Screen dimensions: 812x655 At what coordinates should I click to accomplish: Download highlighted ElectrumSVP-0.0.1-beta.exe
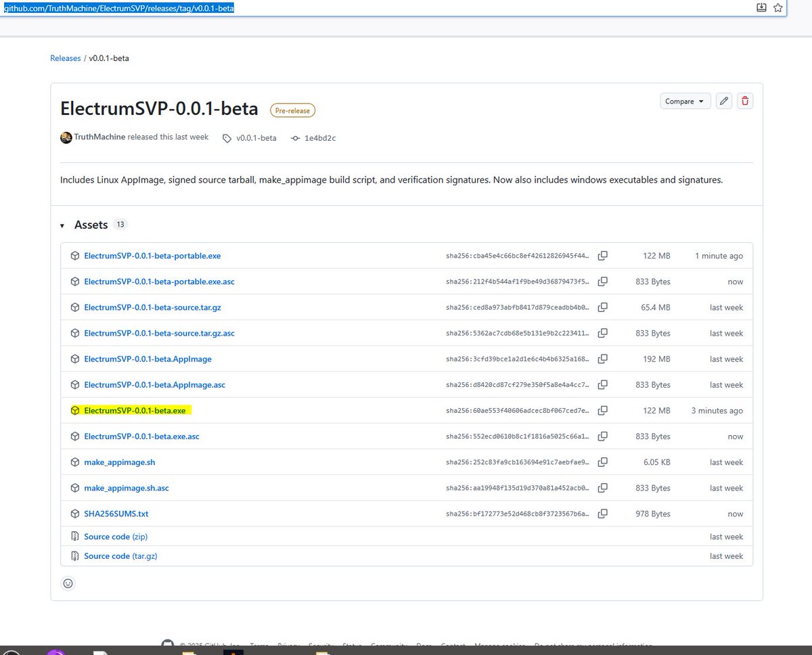pos(135,410)
